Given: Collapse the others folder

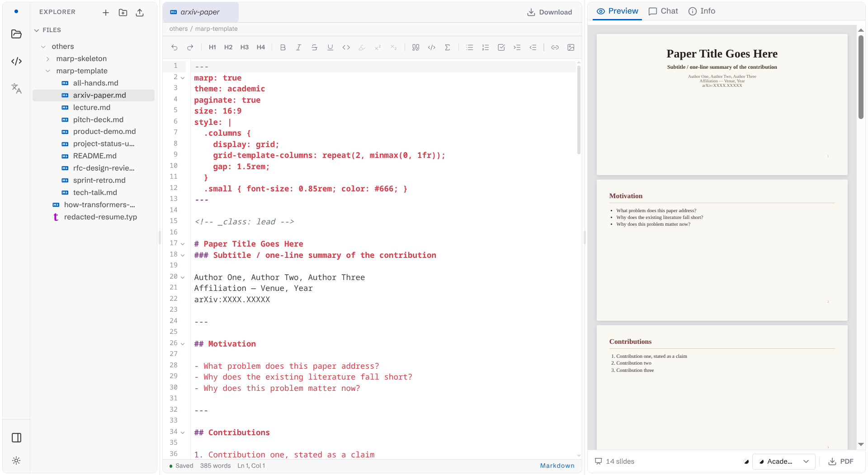Looking at the screenshot, I should pyautogui.click(x=43, y=47).
